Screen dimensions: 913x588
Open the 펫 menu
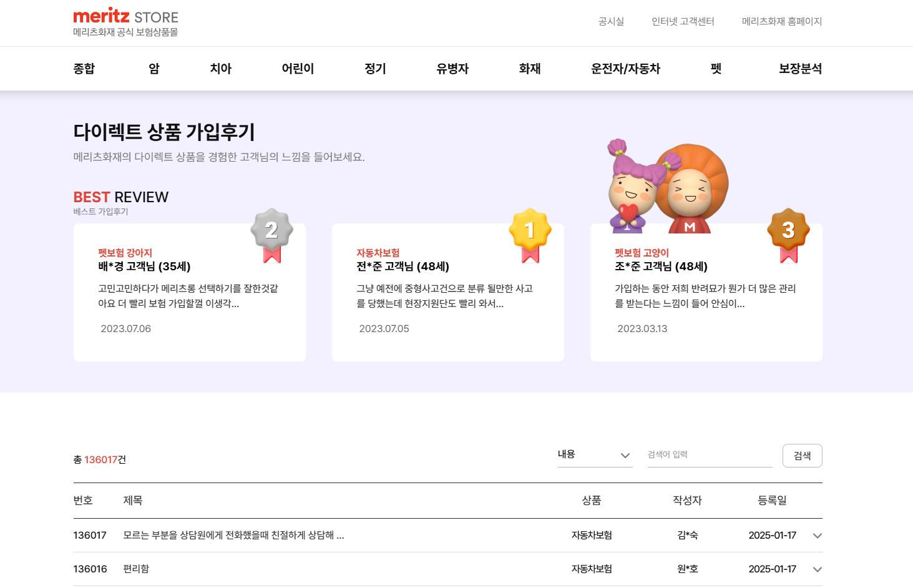click(x=716, y=69)
